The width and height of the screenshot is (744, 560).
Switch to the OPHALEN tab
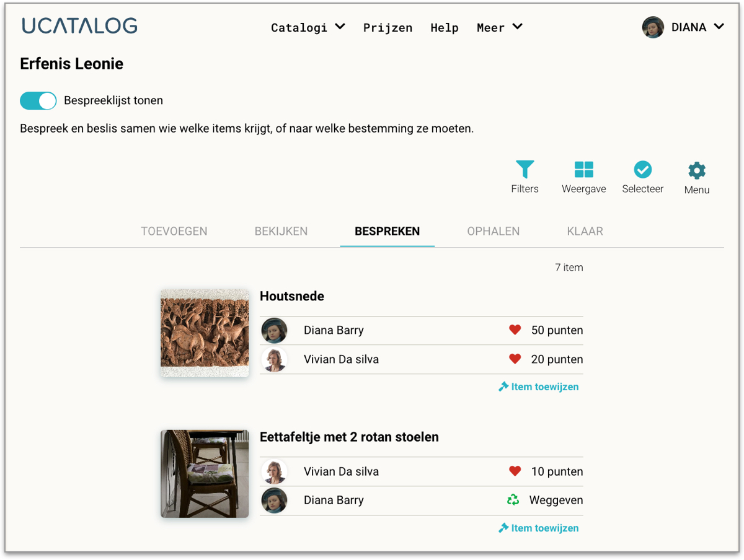pos(494,232)
